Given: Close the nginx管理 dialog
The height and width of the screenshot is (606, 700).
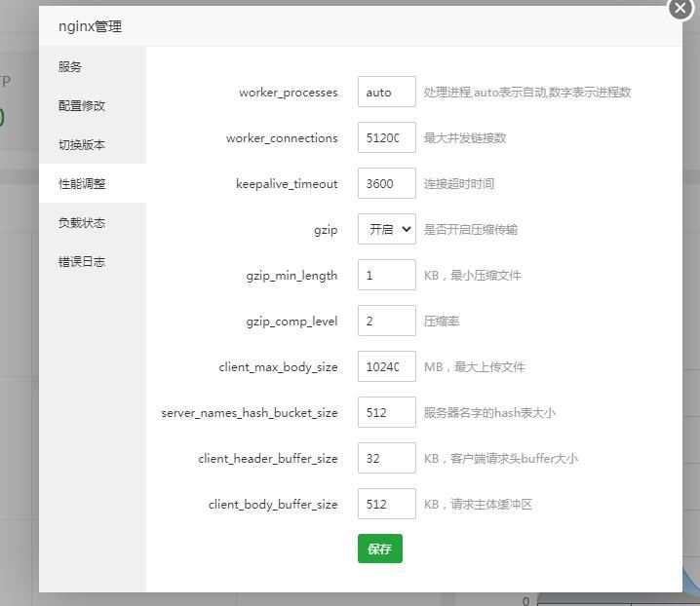Looking at the screenshot, I should pyautogui.click(x=681, y=7).
